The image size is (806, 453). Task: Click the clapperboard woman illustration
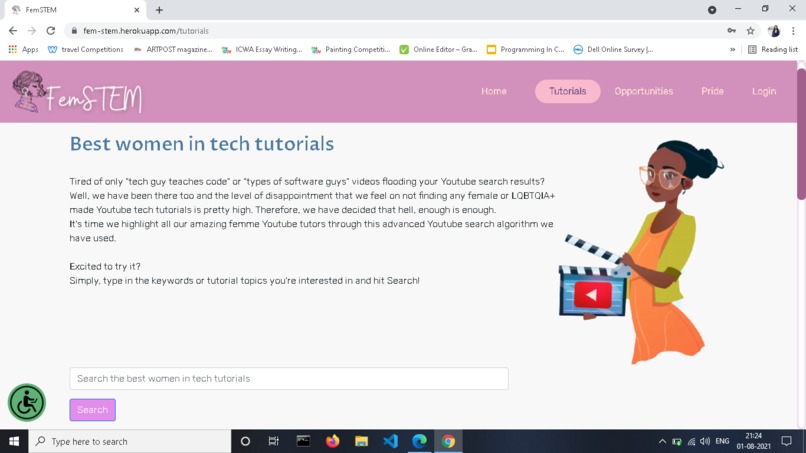click(642, 252)
